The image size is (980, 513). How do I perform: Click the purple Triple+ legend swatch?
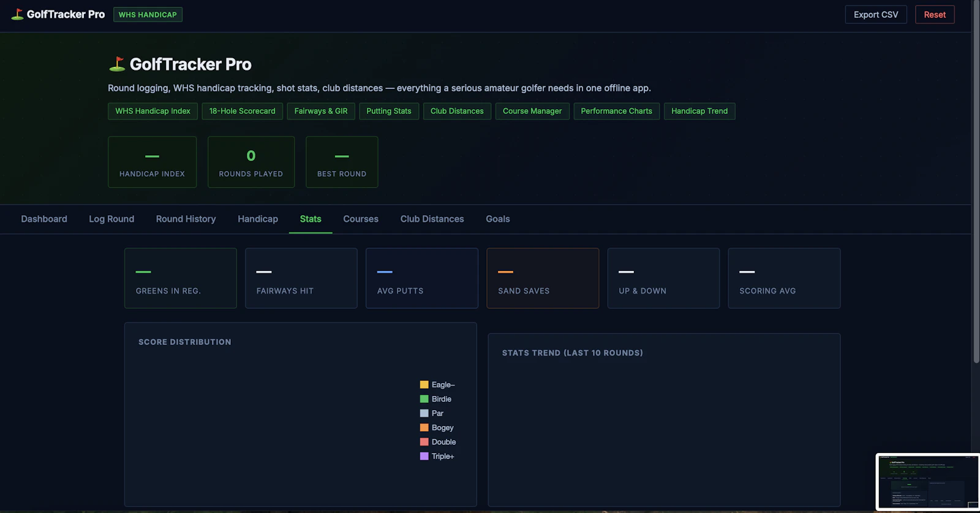[x=424, y=456]
